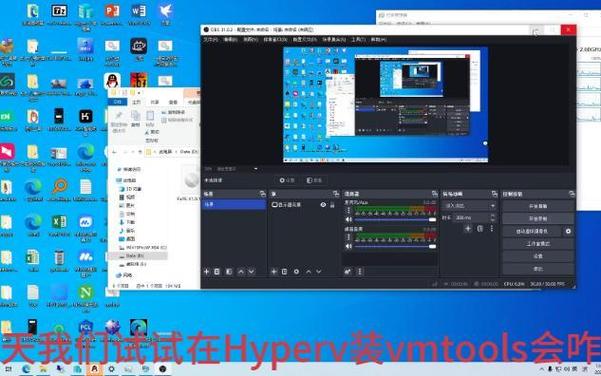Open Settings button in OBS Controls
The image size is (601, 376).
(x=538, y=256)
